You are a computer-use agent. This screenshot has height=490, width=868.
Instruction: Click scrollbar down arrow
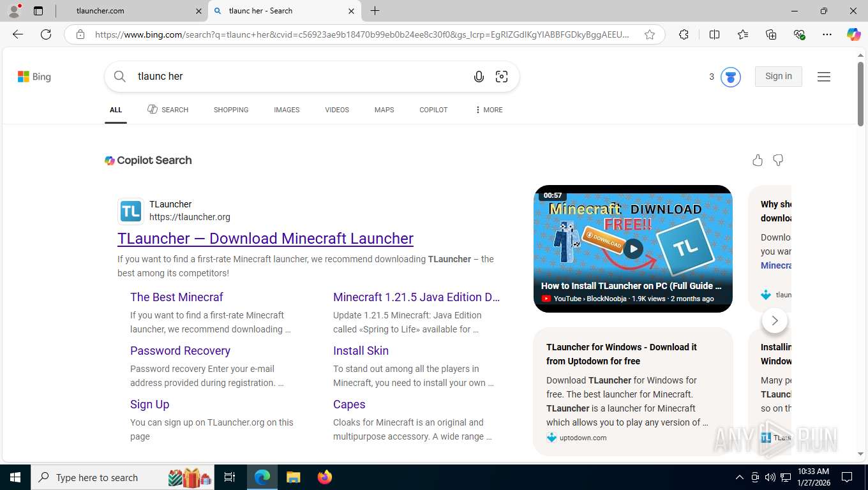click(x=860, y=454)
